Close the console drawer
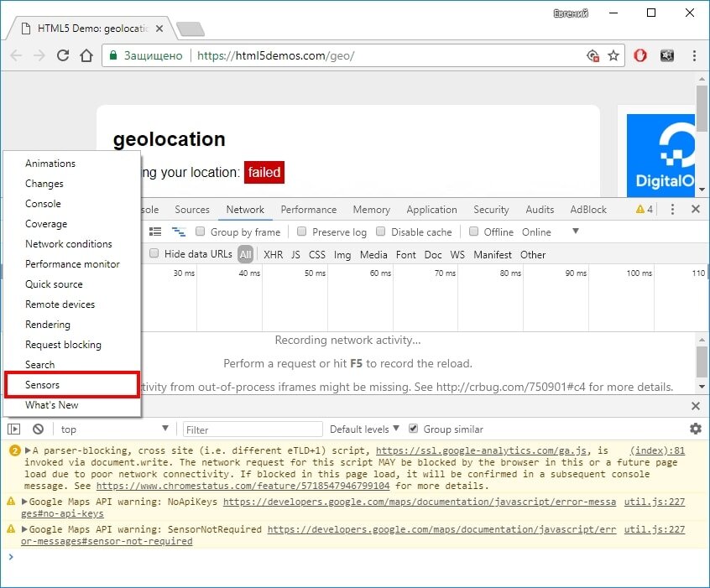 tap(696, 406)
